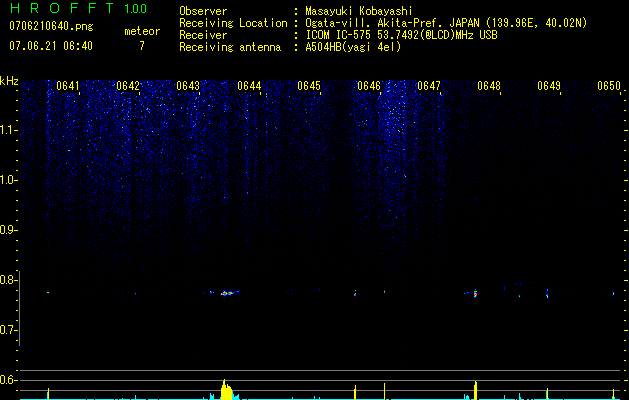Click observer name Masayuki Kobayashi
This screenshot has width=629, height=400.
359,11
